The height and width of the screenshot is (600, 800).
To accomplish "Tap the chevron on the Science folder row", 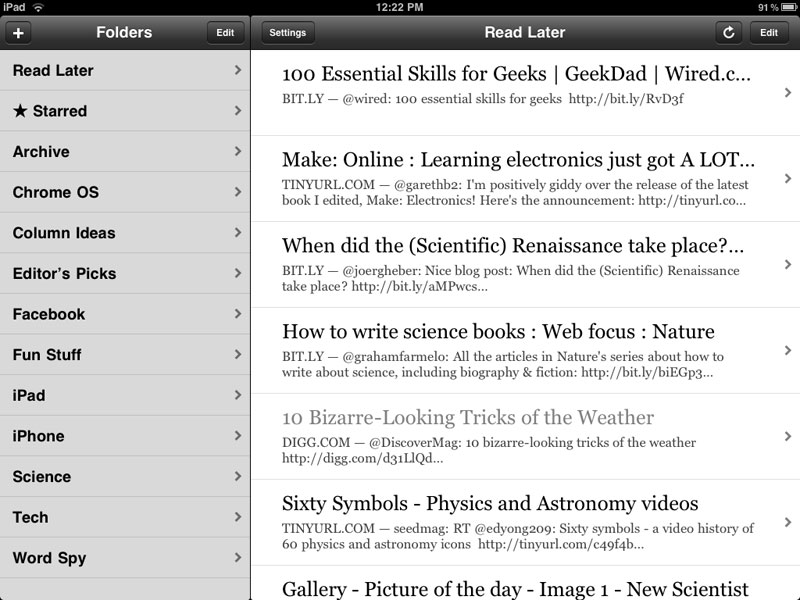I will [238, 477].
